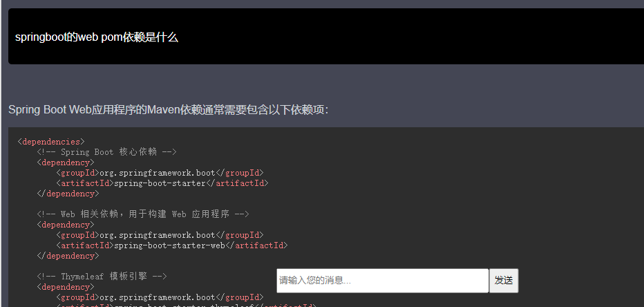
Task: Click the <dependency> tag under Thymeleaf comment
Action: (66, 287)
